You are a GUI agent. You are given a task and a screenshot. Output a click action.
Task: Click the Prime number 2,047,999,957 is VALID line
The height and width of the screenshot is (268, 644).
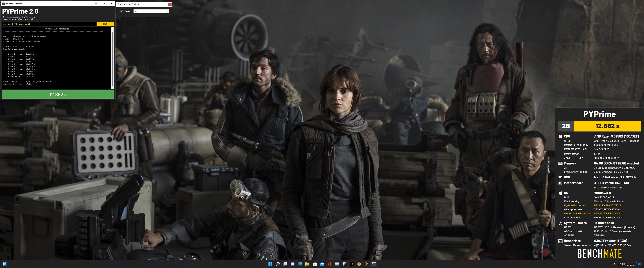(x=27, y=82)
